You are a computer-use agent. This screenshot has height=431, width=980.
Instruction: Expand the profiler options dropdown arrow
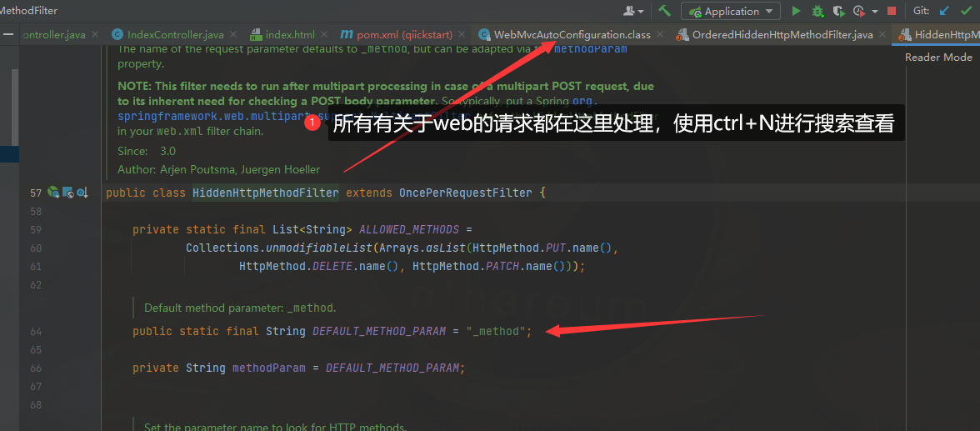874,12
